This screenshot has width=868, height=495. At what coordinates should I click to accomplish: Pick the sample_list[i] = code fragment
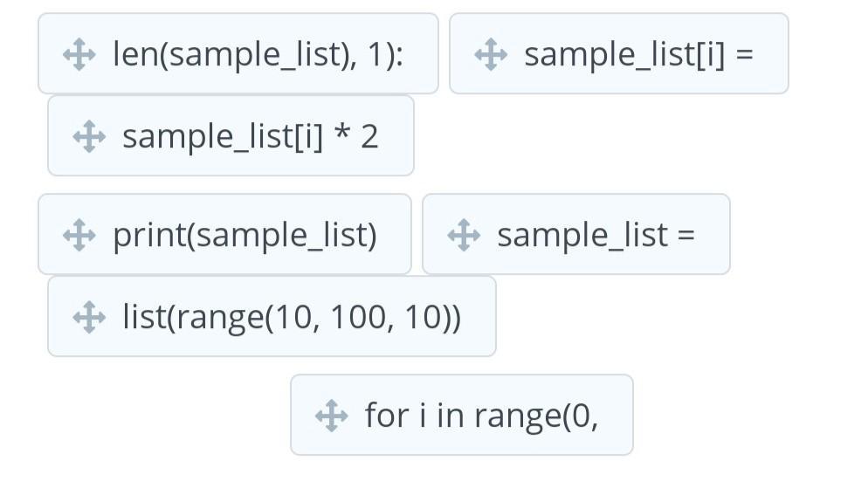click(619, 54)
